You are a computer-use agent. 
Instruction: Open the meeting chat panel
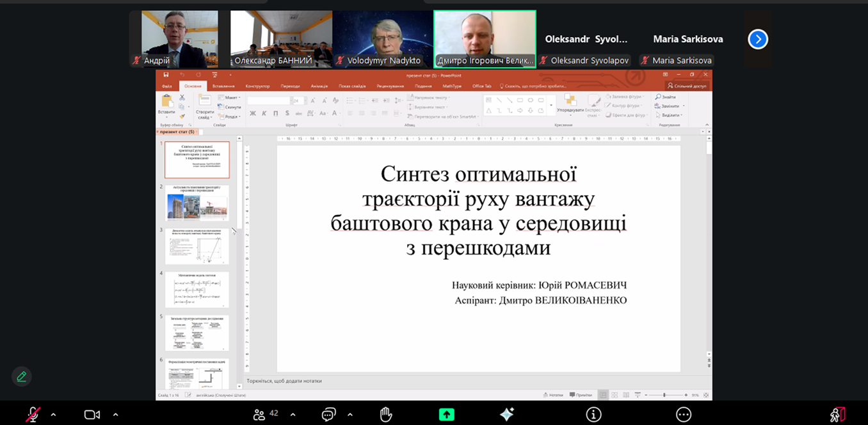pos(328,415)
